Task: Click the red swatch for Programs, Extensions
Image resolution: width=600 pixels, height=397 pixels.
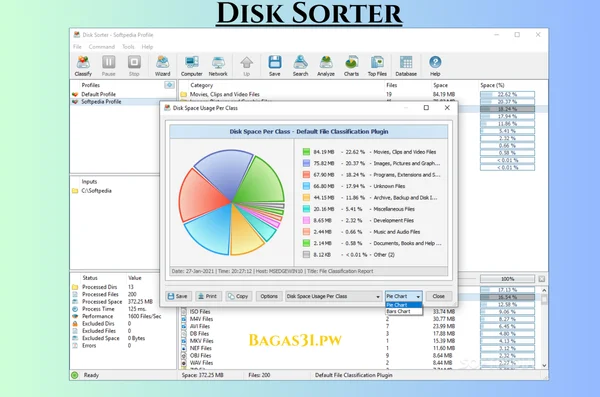Action: (306, 175)
